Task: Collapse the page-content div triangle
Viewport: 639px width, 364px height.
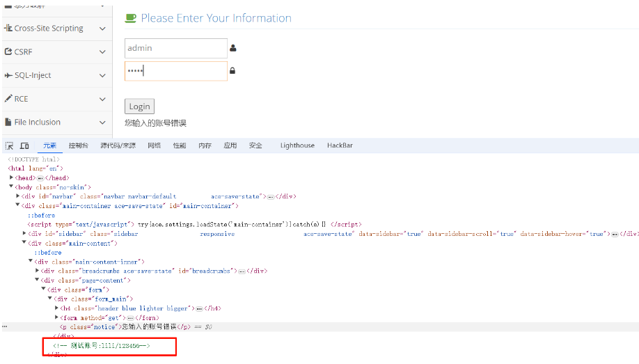Action: tap(37, 280)
